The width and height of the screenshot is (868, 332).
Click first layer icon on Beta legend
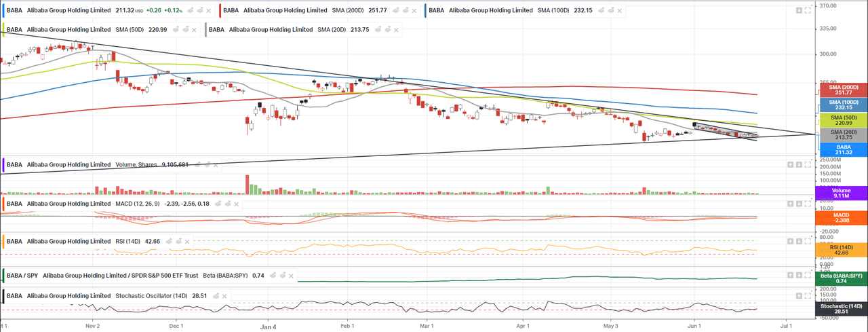(273, 276)
